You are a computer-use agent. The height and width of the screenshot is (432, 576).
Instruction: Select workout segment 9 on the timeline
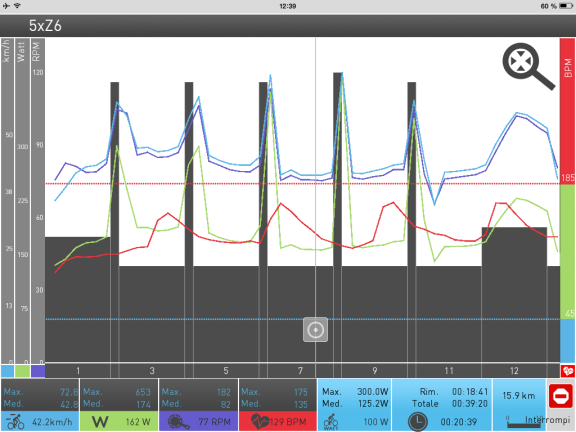click(x=374, y=371)
